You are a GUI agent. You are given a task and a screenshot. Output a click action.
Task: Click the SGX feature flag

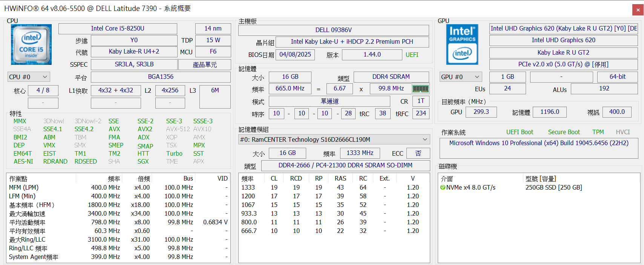coord(143,162)
